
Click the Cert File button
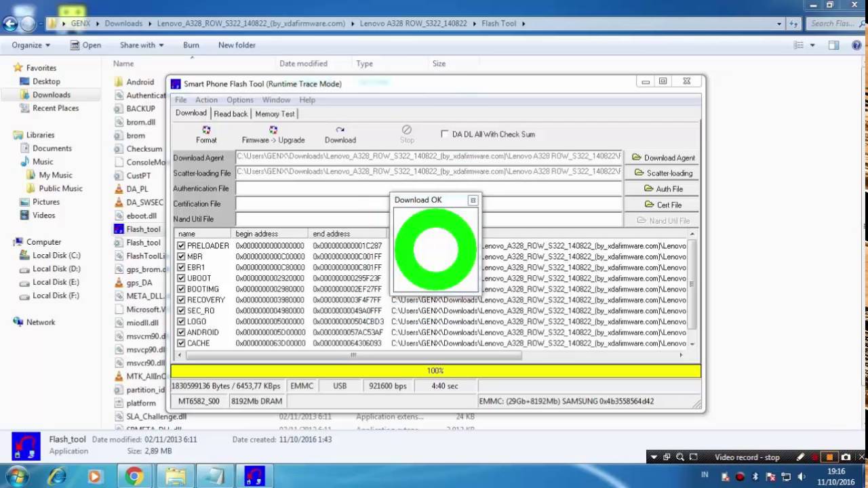(x=663, y=205)
